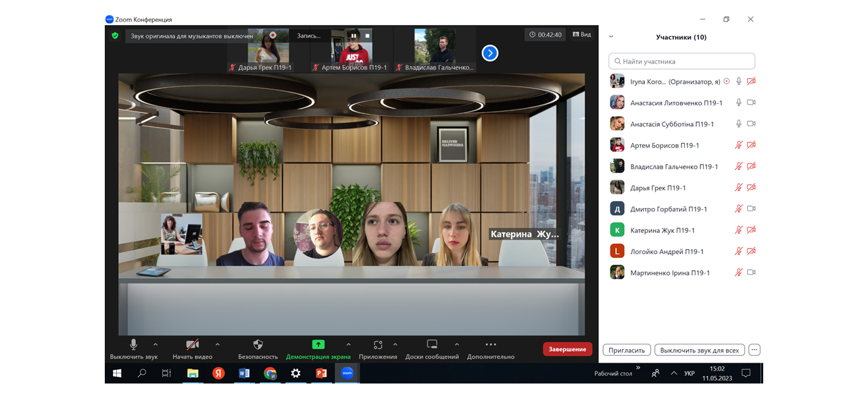Toggle Iryna's camera in participants list
The width and height of the screenshot is (868, 397).
click(751, 81)
